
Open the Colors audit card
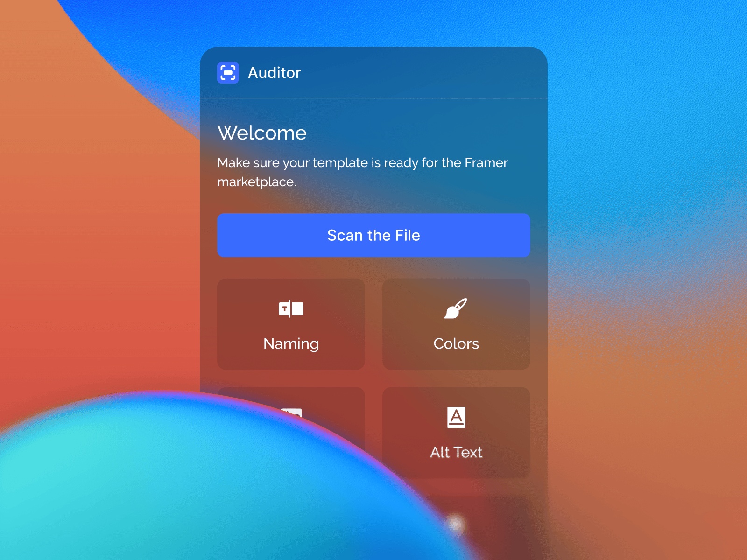click(x=456, y=324)
